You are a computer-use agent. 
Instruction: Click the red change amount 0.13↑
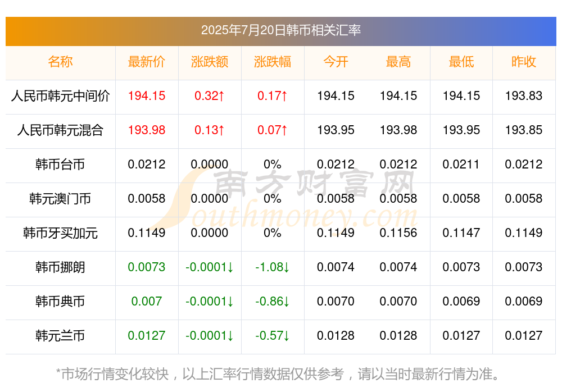210,130
